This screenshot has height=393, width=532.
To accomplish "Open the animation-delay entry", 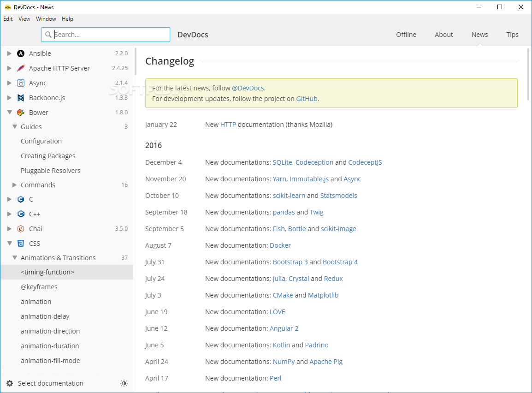I will pos(45,316).
